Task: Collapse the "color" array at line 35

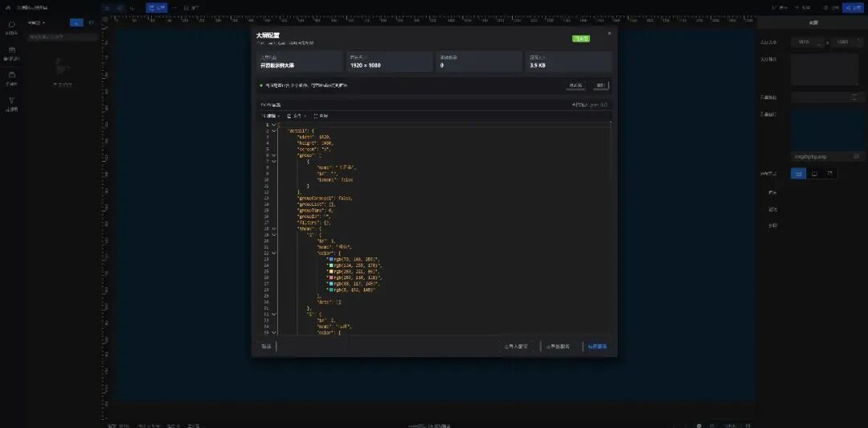Action: pyautogui.click(x=273, y=332)
